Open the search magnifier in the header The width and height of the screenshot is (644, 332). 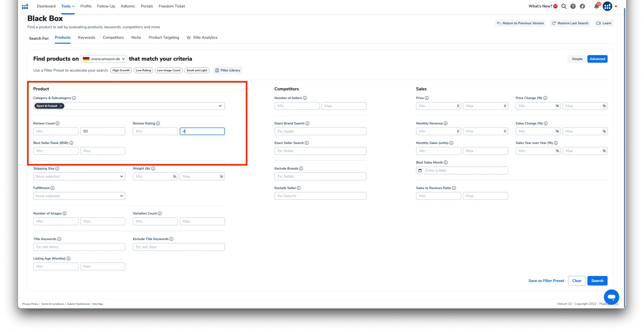click(564, 6)
